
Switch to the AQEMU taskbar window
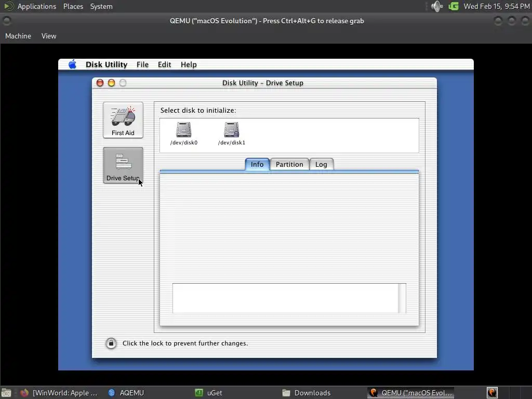tap(126, 393)
